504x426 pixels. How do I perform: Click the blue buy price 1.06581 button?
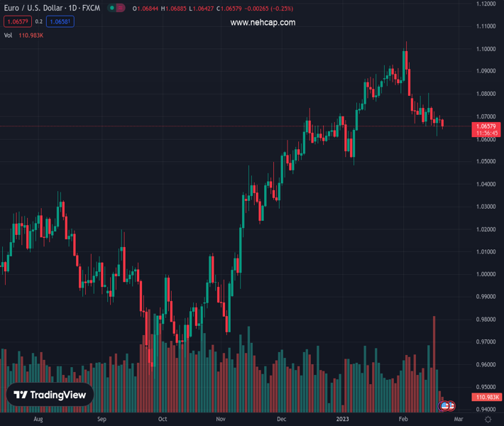[60, 21]
